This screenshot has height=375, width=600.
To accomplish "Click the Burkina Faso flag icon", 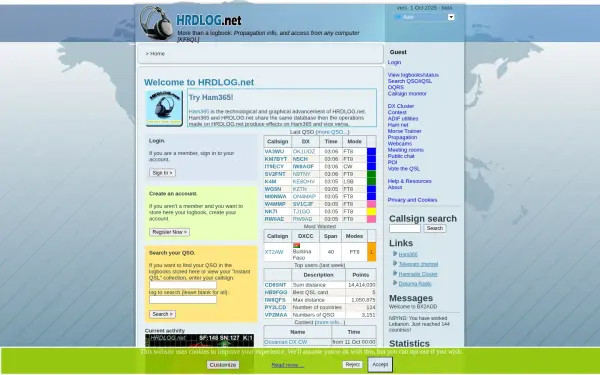I will [x=296, y=245].
